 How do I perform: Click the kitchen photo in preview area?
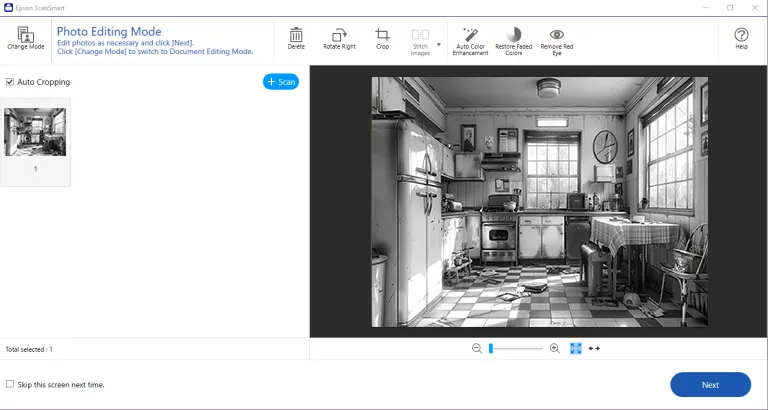pos(539,202)
